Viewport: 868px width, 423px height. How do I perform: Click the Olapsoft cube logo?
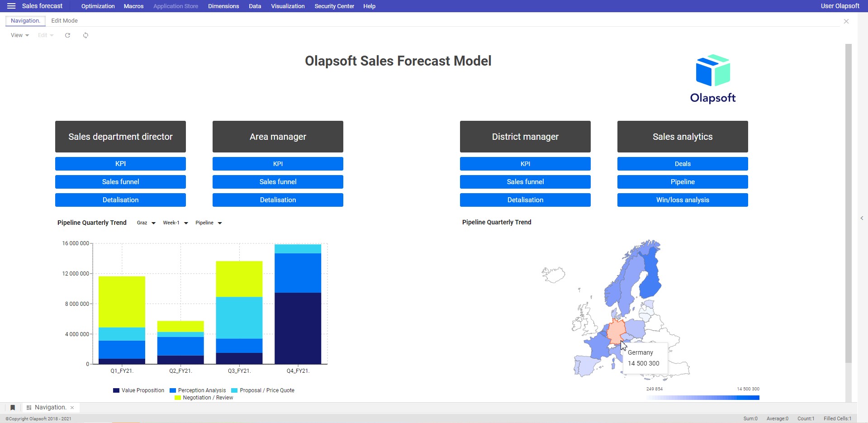[713, 70]
